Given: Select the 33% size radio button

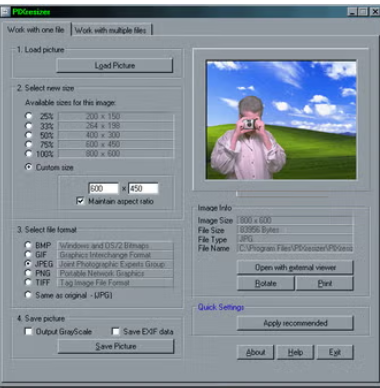Looking at the screenshot, I should 29,126.
